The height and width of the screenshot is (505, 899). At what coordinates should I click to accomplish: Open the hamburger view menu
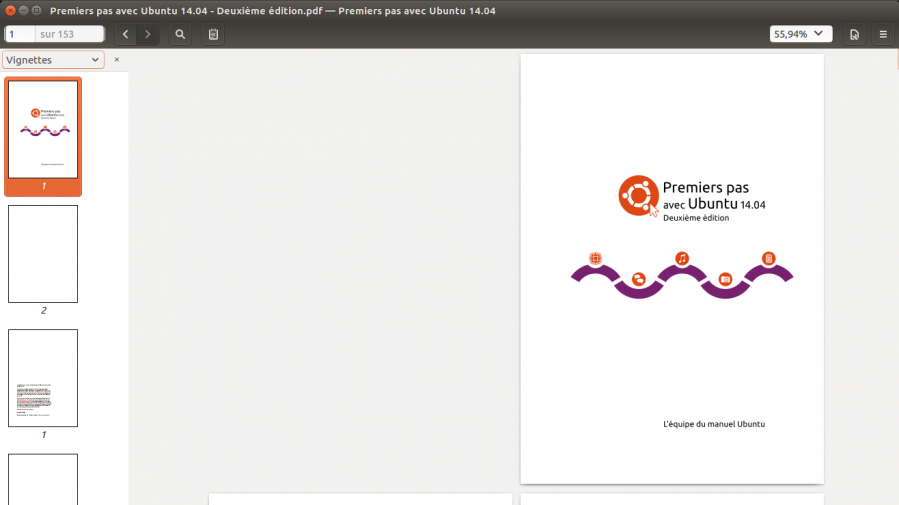pos(883,34)
